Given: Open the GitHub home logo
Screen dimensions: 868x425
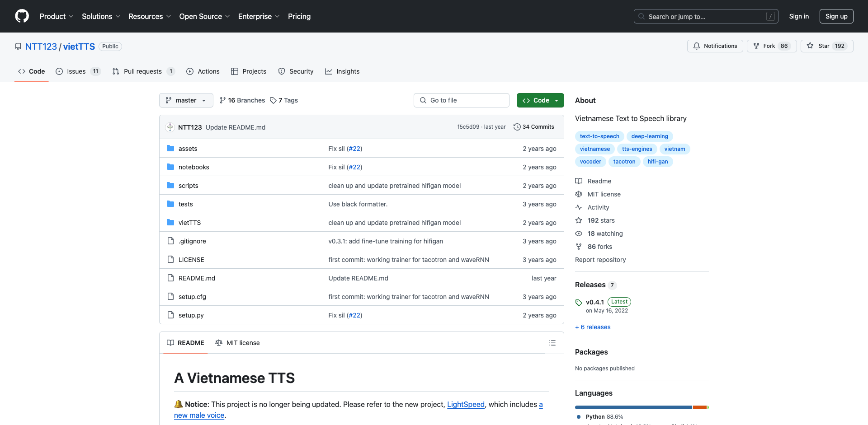Looking at the screenshot, I should 22,16.
